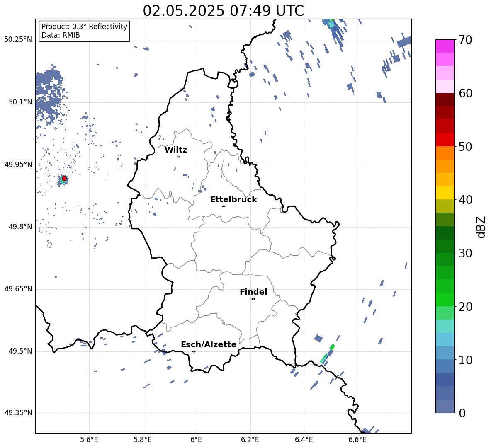Click the colorbar tick label 0
The width and height of the screenshot is (491, 448).
tap(462, 413)
